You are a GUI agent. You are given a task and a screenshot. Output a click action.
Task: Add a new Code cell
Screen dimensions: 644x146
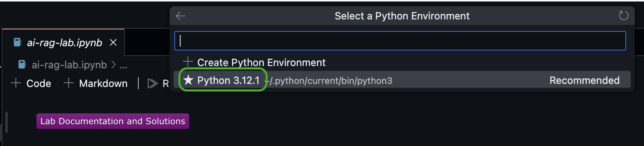tap(31, 83)
